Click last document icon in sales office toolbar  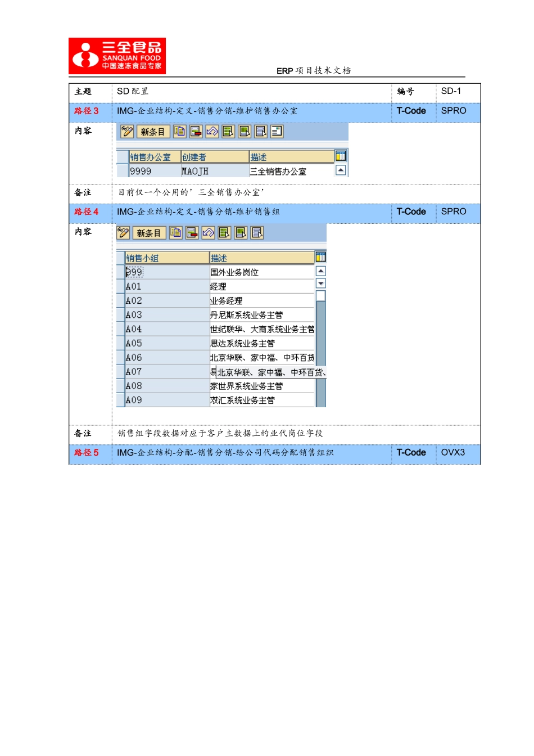pyautogui.click(x=277, y=132)
